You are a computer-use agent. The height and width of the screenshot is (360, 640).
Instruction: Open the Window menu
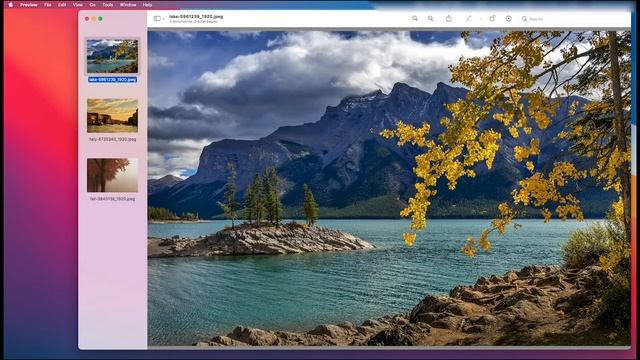[x=128, y=5]
